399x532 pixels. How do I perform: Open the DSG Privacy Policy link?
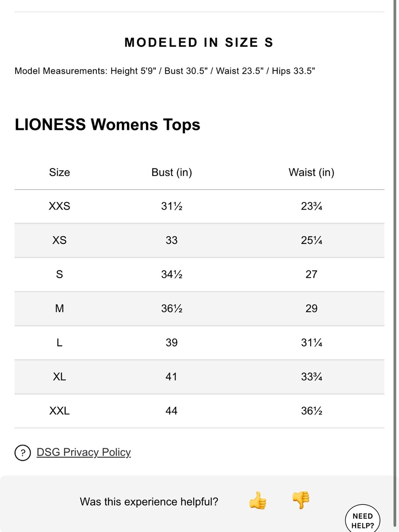pos(84,452)
